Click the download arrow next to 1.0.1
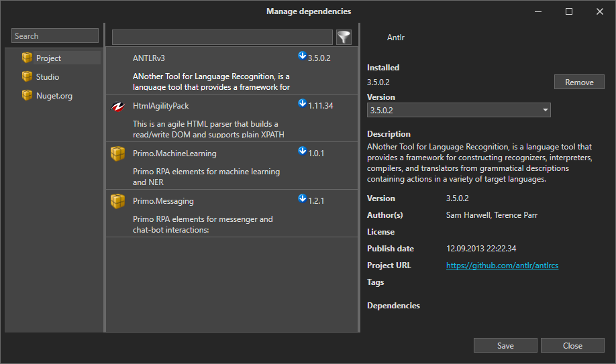 pos(302,151)
